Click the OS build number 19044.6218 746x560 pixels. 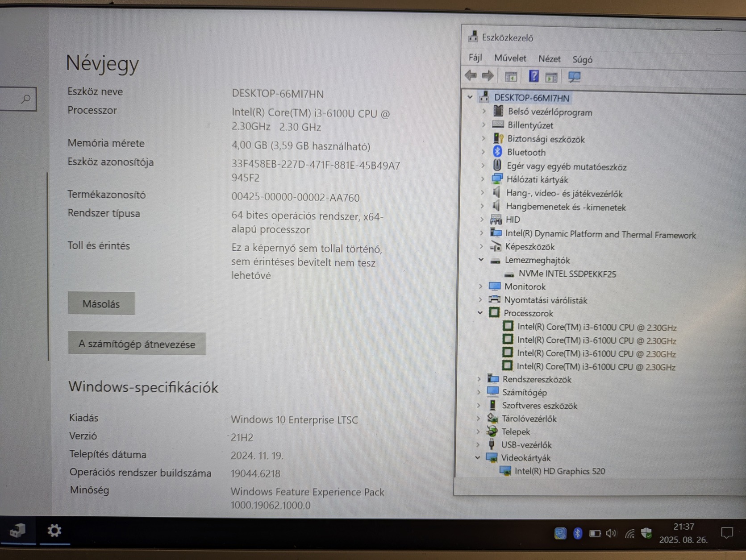pos(255,473)
